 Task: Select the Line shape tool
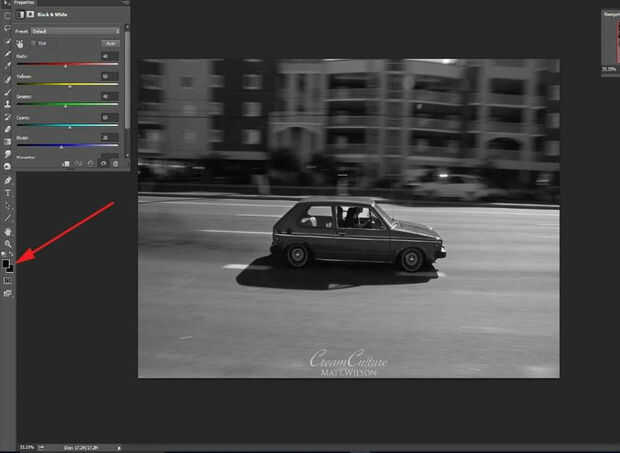7,218
